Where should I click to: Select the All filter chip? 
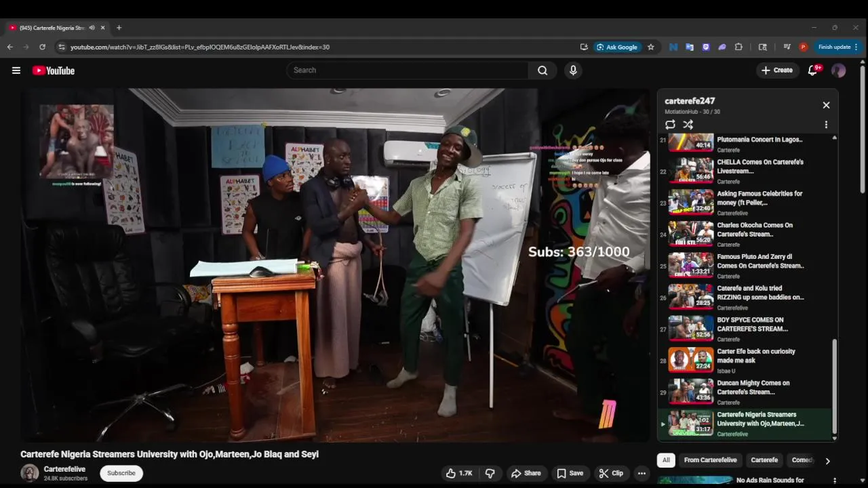tap(666, 460)
